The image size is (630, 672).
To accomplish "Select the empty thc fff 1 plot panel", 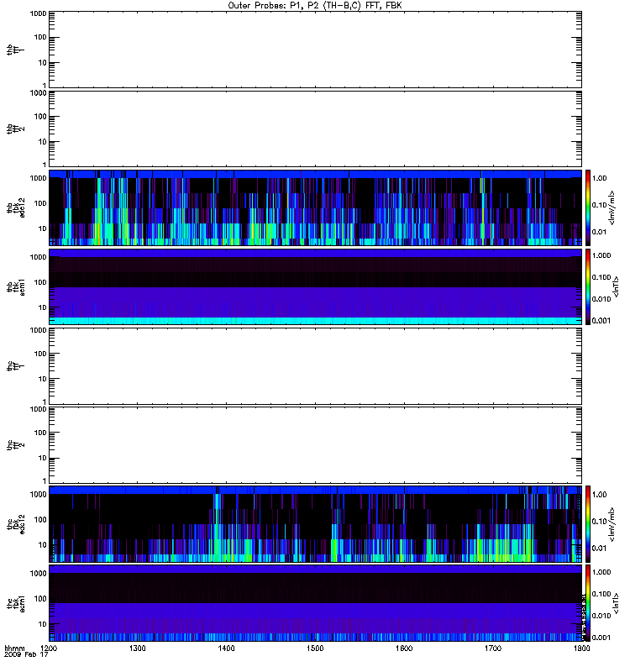I will click(x=316, y=366).
